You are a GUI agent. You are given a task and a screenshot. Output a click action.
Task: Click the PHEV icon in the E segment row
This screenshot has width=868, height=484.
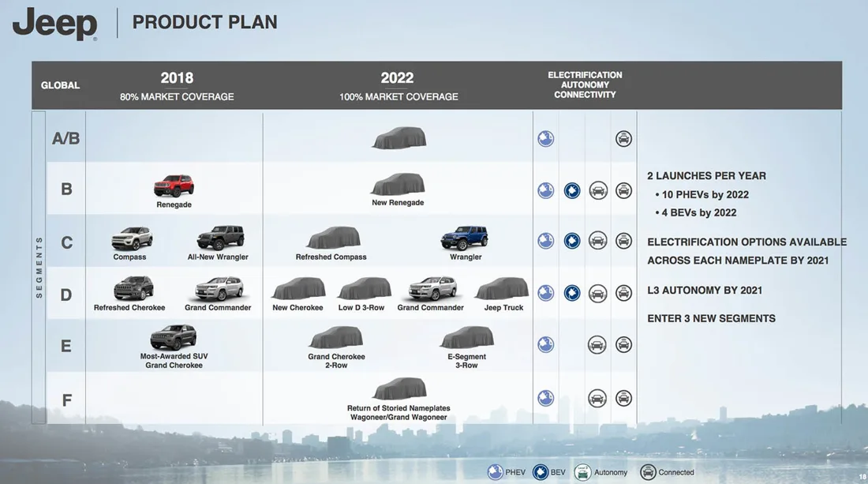(545, 344)
